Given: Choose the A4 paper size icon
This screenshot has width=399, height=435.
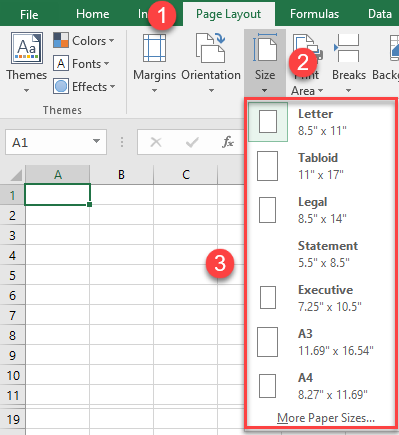Looking at the screenshot, I should 267,386.
